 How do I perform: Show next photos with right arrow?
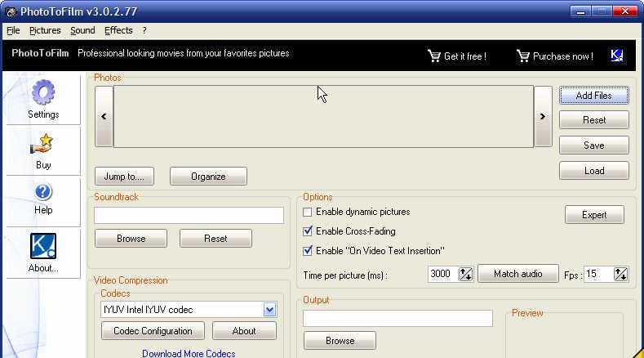(x=543, y=116)
